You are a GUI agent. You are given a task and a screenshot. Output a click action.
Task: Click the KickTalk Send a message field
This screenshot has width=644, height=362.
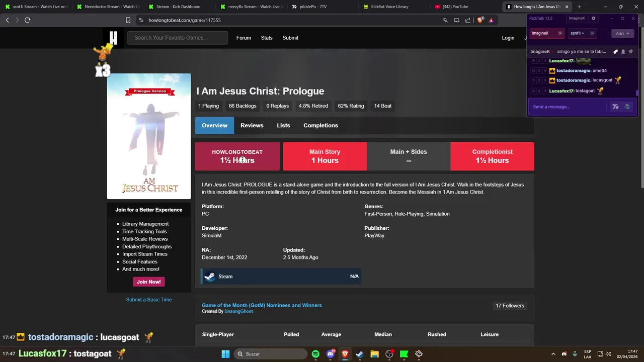[x=569, y=107]
